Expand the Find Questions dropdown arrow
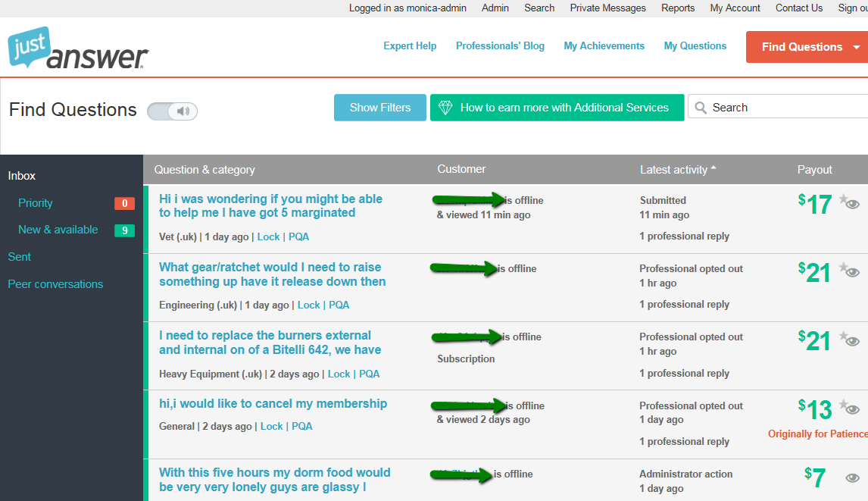 [x=857, y=47]
